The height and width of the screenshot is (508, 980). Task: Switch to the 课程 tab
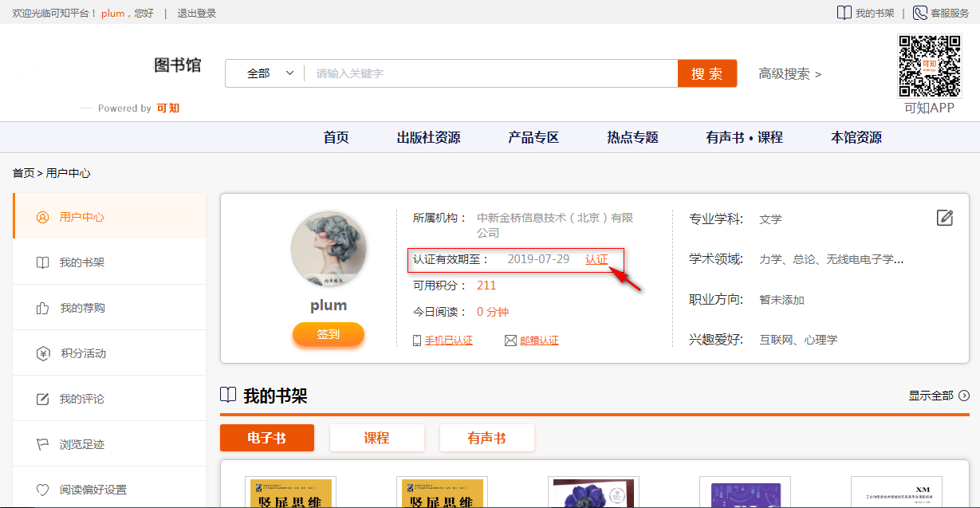[x=376, y=438]
